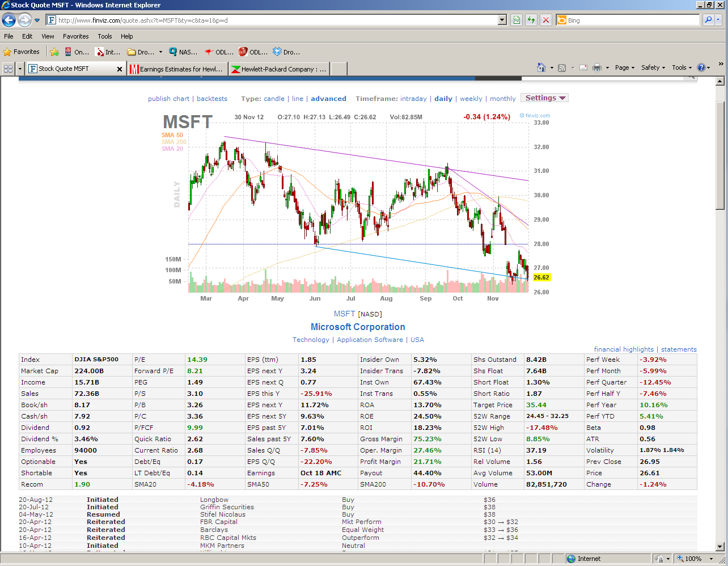Open the View menu
728x566 pixels.
48,36
